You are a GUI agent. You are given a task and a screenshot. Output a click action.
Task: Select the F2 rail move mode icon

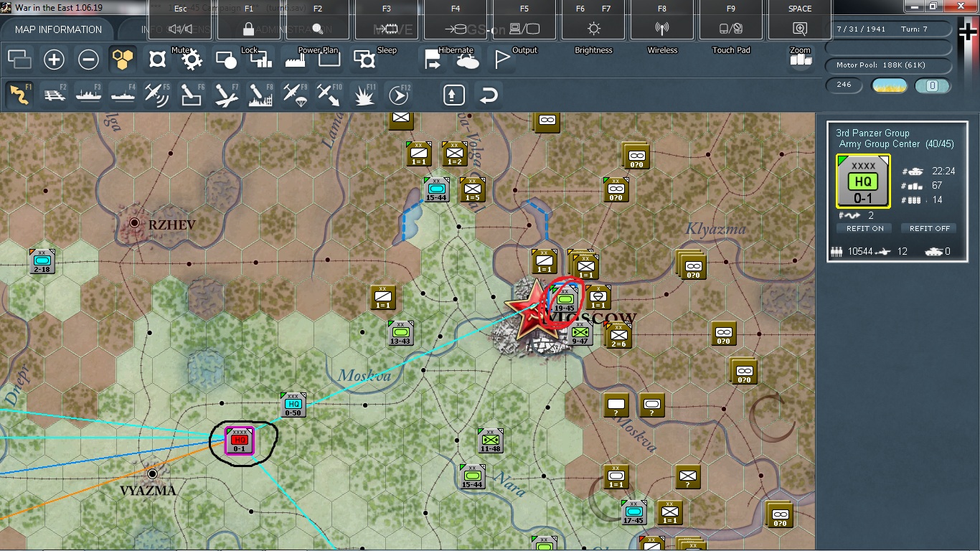coord(54,95)
